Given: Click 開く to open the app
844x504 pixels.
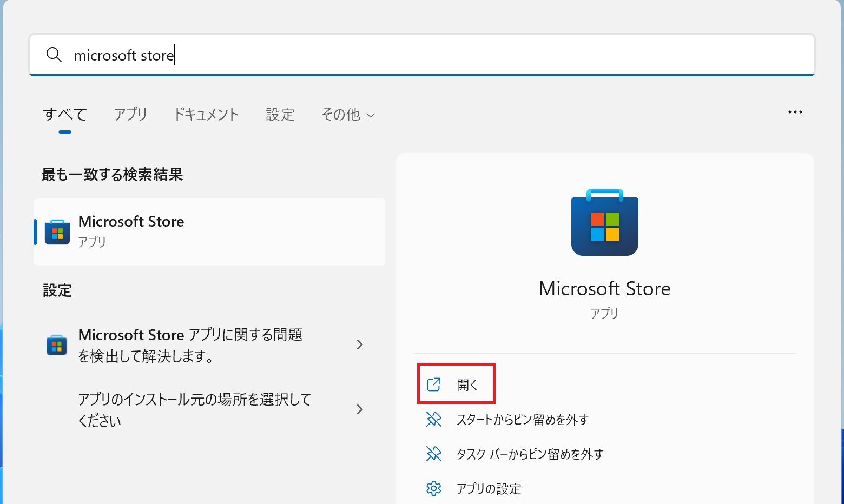Looking at the screenshot, I should 456,384.
